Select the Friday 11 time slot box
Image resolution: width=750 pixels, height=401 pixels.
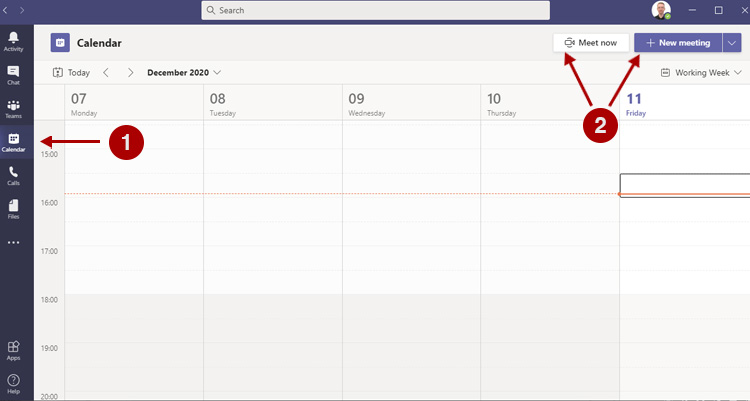point(684,184)
